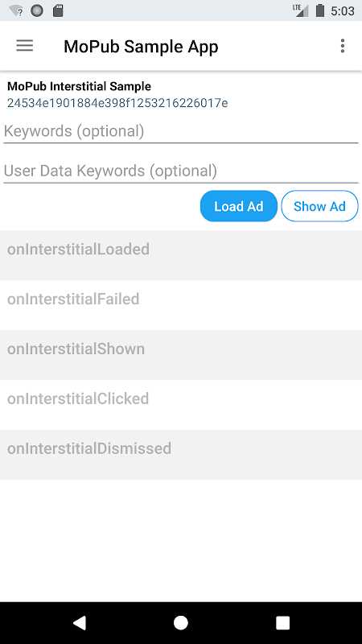Tap the LTE signal indicator
Viewport: 362px width, 644px height.
pos(301,10)
